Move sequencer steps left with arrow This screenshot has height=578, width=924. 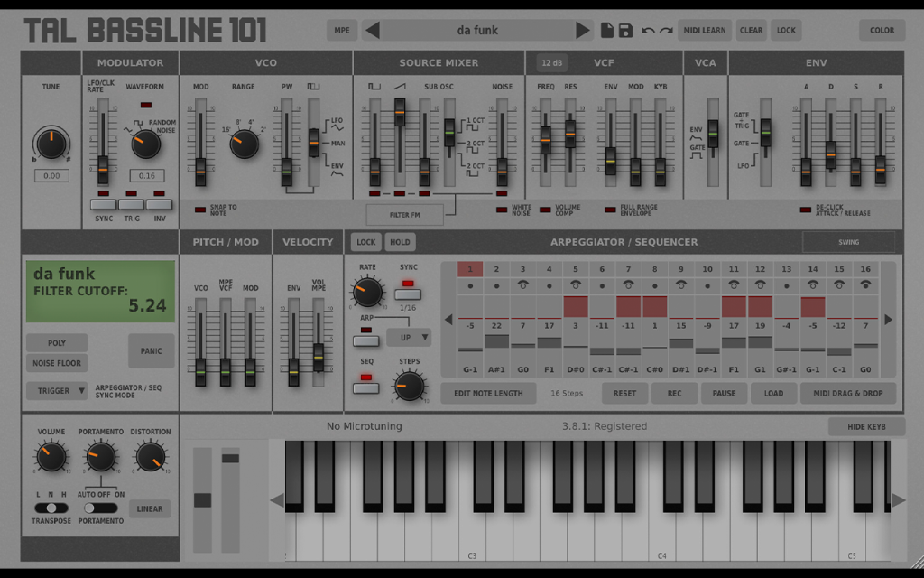448,320
